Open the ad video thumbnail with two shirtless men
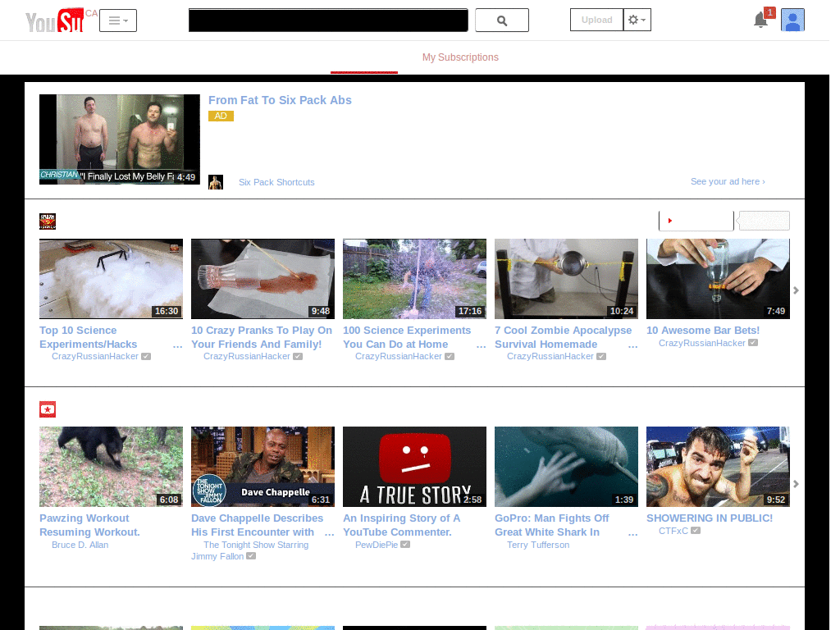The image size is (840, 630). tap(120, 139)
